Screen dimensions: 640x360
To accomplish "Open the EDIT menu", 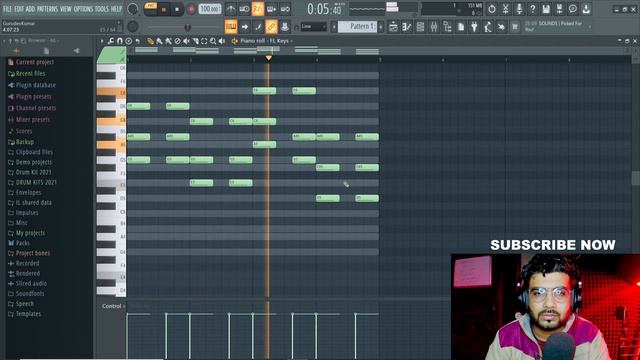I will pyautogui.click(x=19, y=9).
